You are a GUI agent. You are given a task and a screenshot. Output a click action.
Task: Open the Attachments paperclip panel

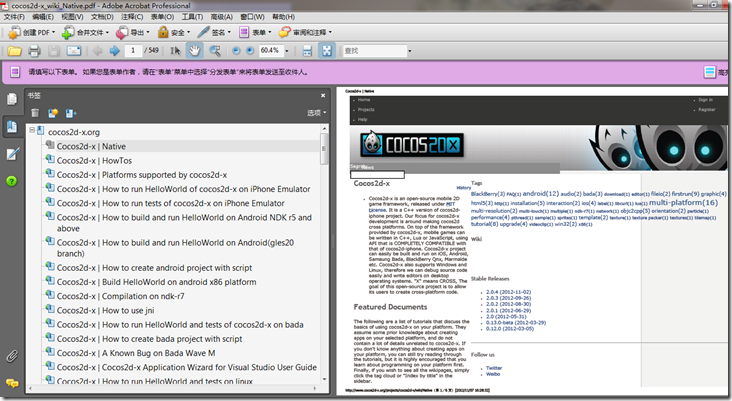tap(12, 355)
